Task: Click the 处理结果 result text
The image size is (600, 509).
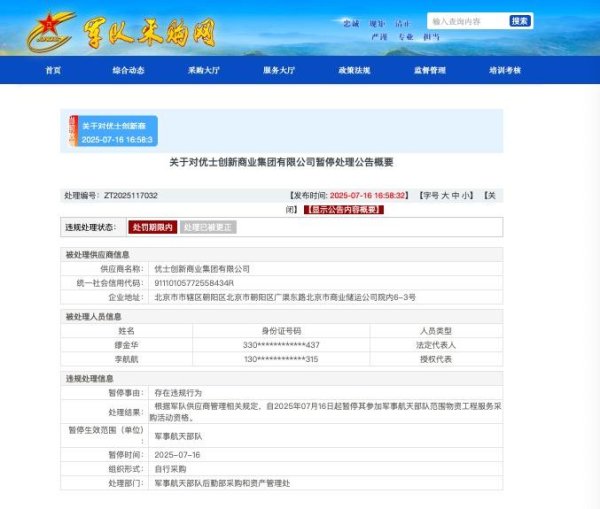Action: (x=325, y=412)
